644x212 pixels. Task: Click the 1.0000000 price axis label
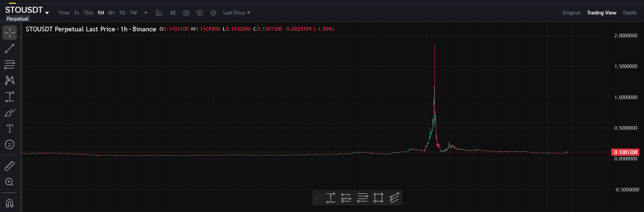(626, 97)
